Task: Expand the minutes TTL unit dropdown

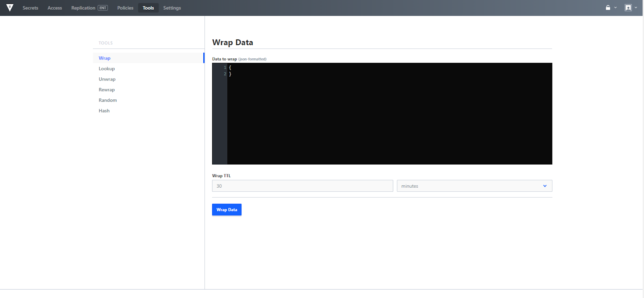Action: [x=474, y=186]
